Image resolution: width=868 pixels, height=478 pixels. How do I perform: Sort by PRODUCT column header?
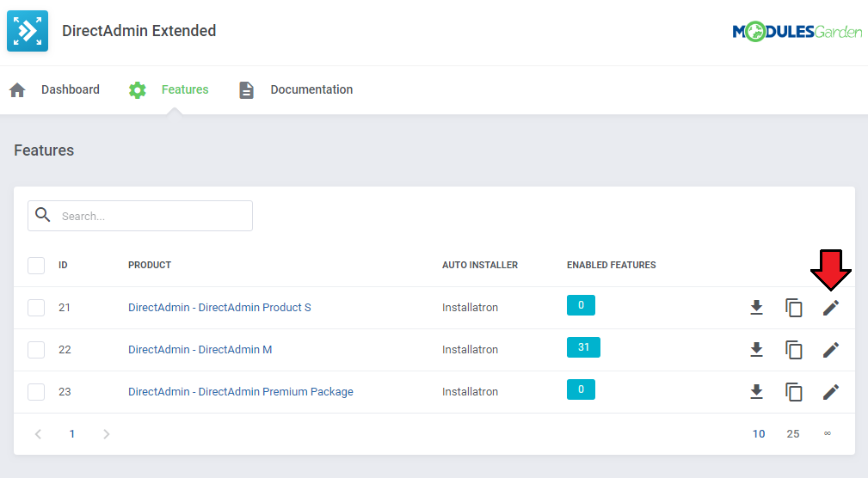pos(150,265)
